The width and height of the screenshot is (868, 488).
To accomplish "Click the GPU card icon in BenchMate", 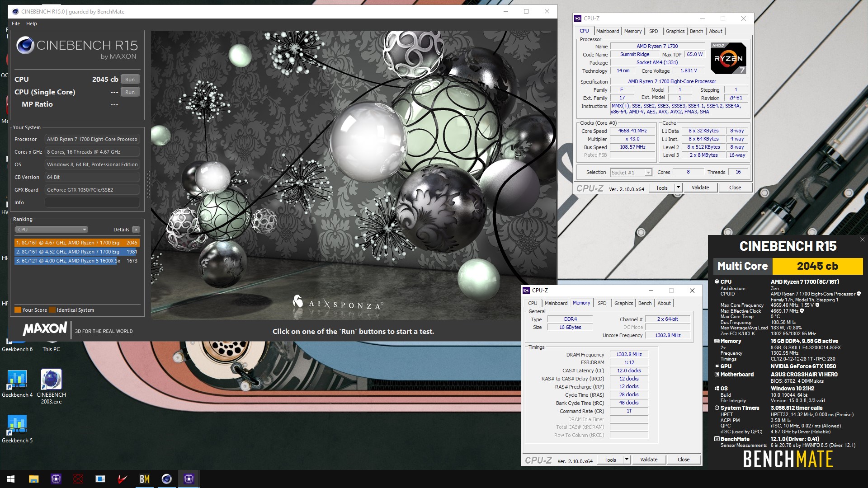I will click(717, 366).
